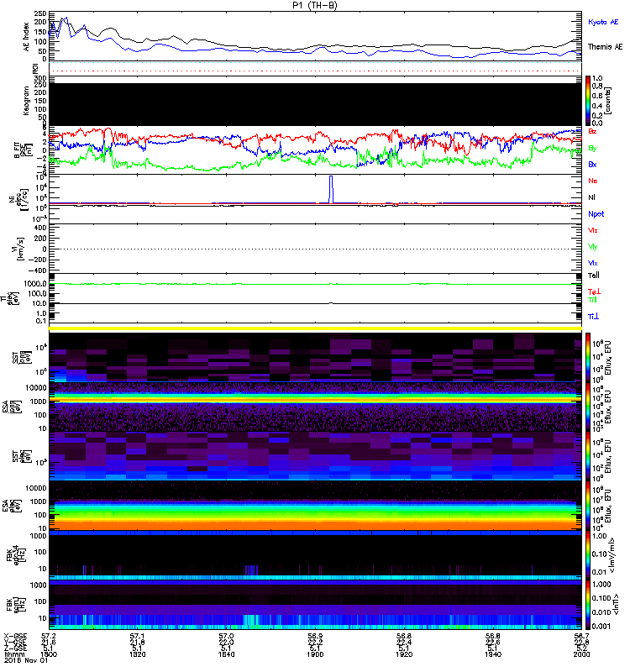The height and width of the screenshot is (672, 630).
Task: Click the 1940 time tick label
Action: [x=493, y=654]
